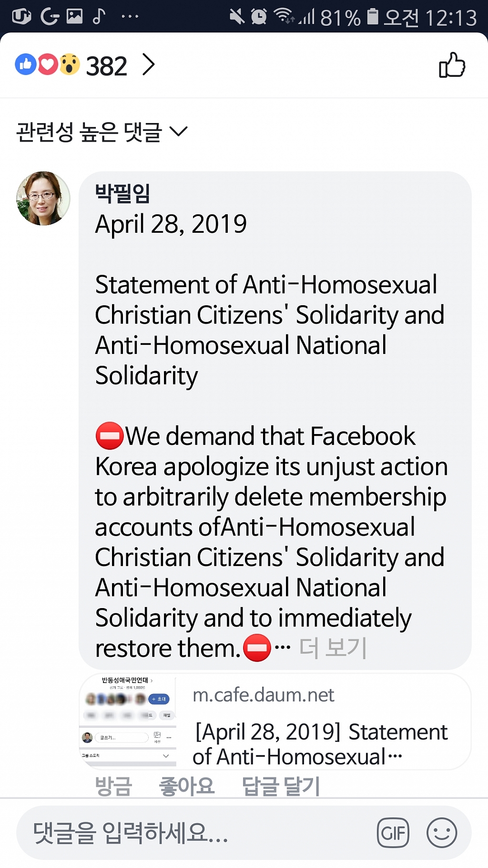Tap the red heart reaction icon

click(x=48, y=64)
